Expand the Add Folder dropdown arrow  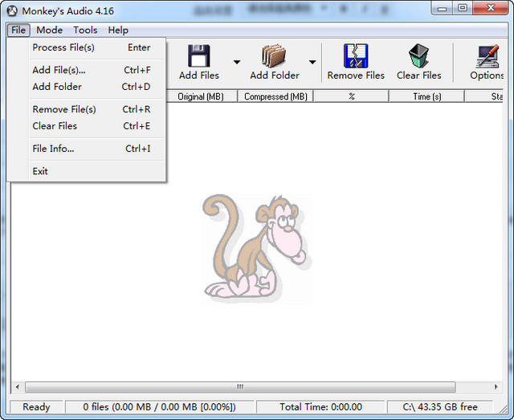click(312, 62)
